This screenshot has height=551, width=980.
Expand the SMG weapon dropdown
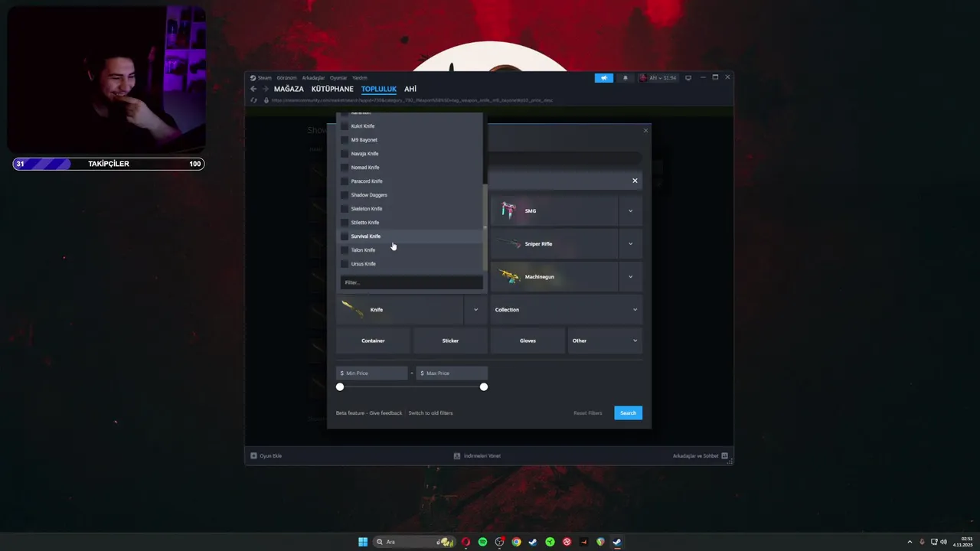[630, 210]
